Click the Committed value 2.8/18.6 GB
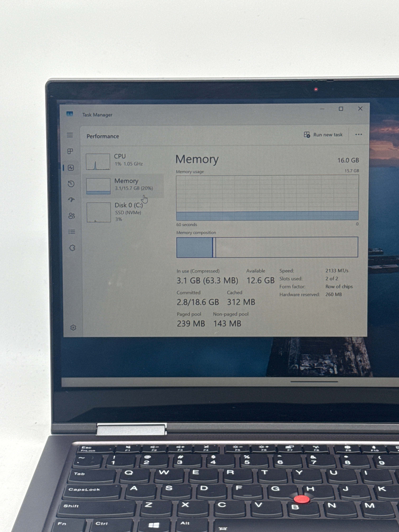Screen dimensions: 399x532 point(198,302)
